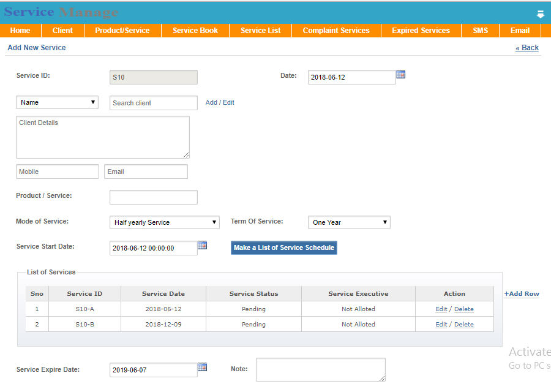Open the Mode of Service dropdown
Screen dimensions: 551x392
coord(164,222)
